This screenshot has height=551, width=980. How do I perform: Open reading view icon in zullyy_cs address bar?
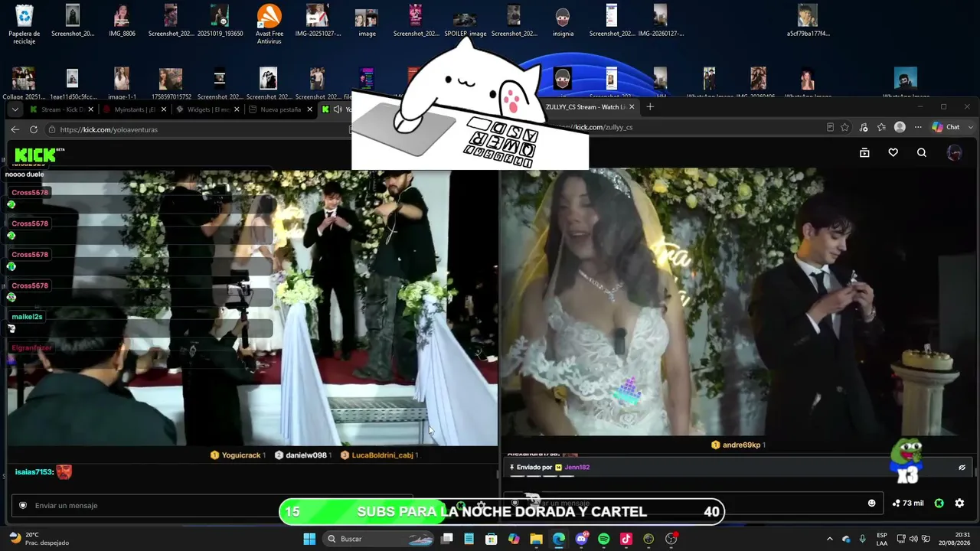tap(830, 127)
